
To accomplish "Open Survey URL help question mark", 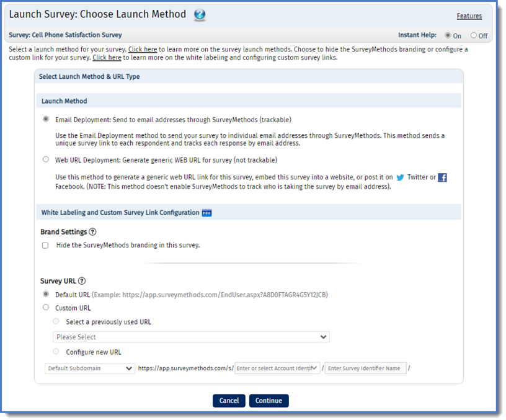I will click(82, 281).
